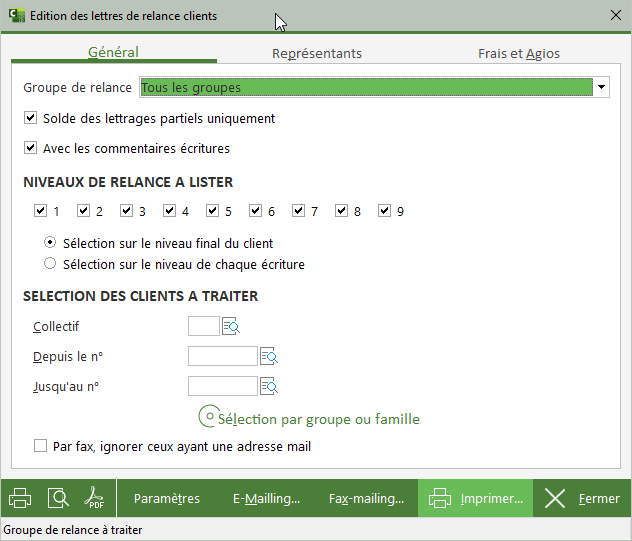Close the Edition des lettres de relance window
Screen dimensions: 632x541
[615, 15]
